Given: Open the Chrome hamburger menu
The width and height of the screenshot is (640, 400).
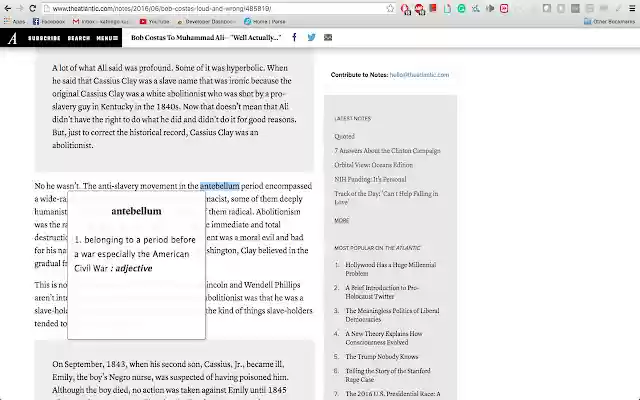Looking at the screenshot, I should point(633,9).
